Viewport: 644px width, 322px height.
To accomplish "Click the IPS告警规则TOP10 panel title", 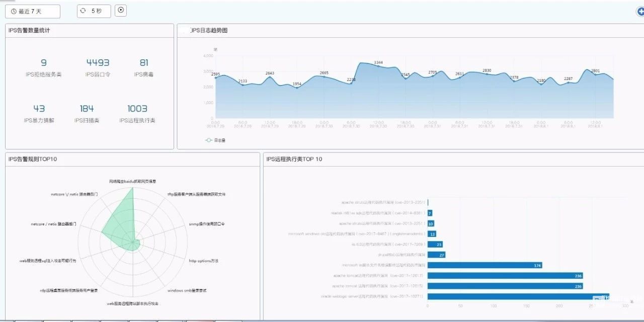I will (33, 159).
